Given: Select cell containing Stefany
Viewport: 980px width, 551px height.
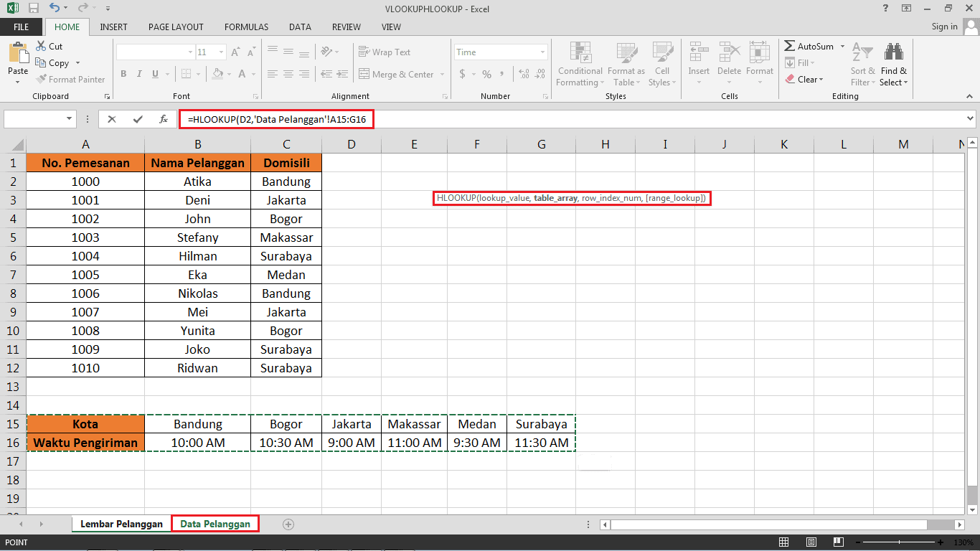Looking at the screenshot, I should pos(197,237).
